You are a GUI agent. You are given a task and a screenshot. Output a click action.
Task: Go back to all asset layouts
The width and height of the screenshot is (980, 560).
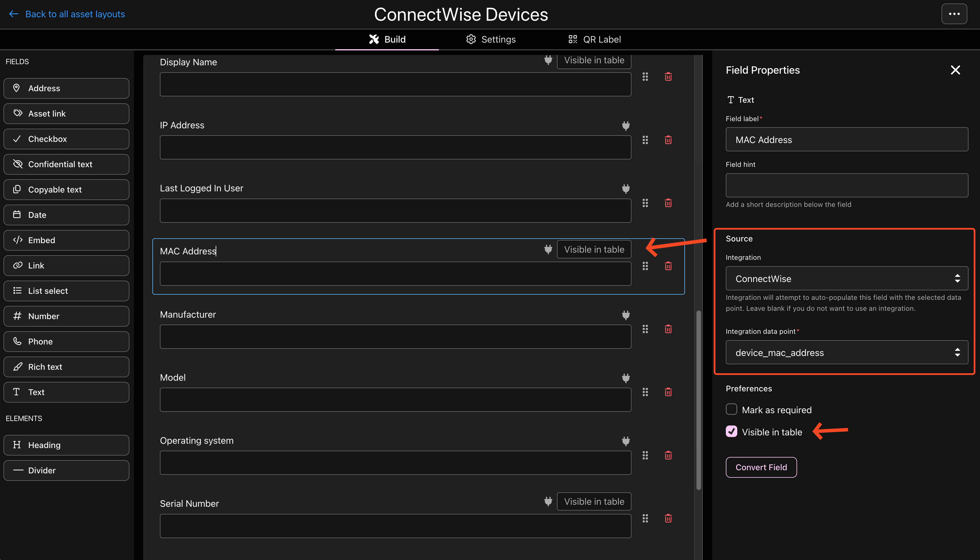(x=67, y=14)
